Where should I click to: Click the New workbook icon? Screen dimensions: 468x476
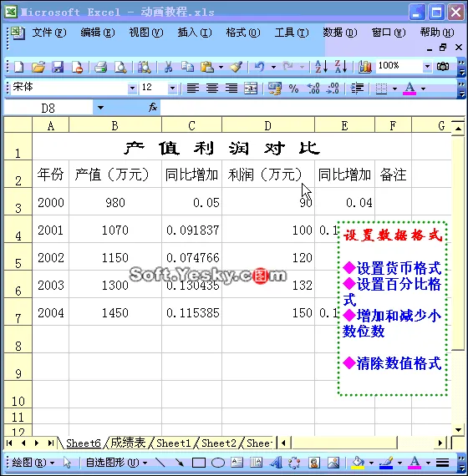[x=19, y=67]
